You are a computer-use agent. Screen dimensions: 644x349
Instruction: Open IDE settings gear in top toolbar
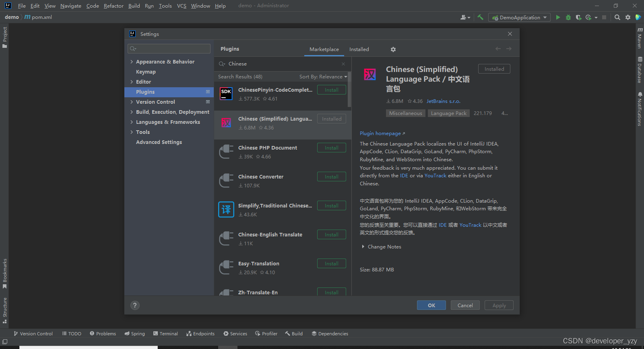coord(628,17)
